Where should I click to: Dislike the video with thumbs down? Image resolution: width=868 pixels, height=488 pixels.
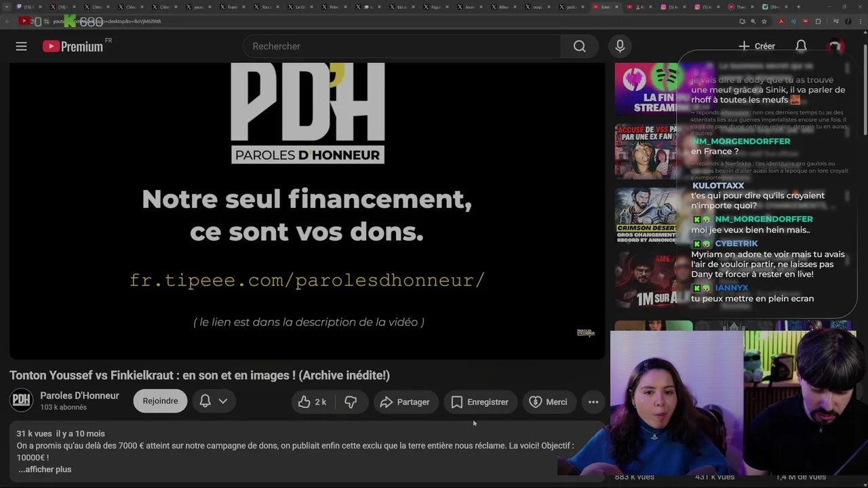click(x=351, y=402)
